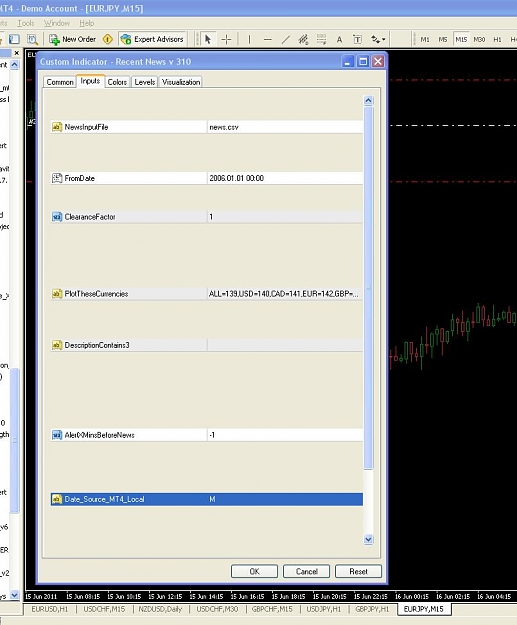Select the horizontal line drawing tool
The height and width of the screenshot is (625, 517).
[267, 39]
